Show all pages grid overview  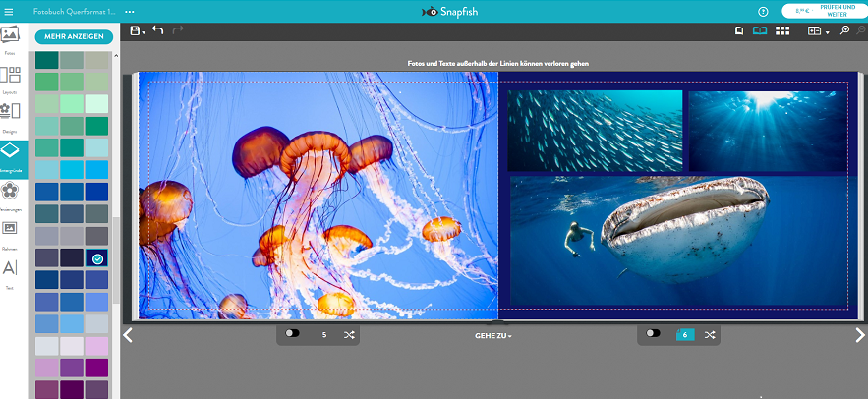click(782, 31)
